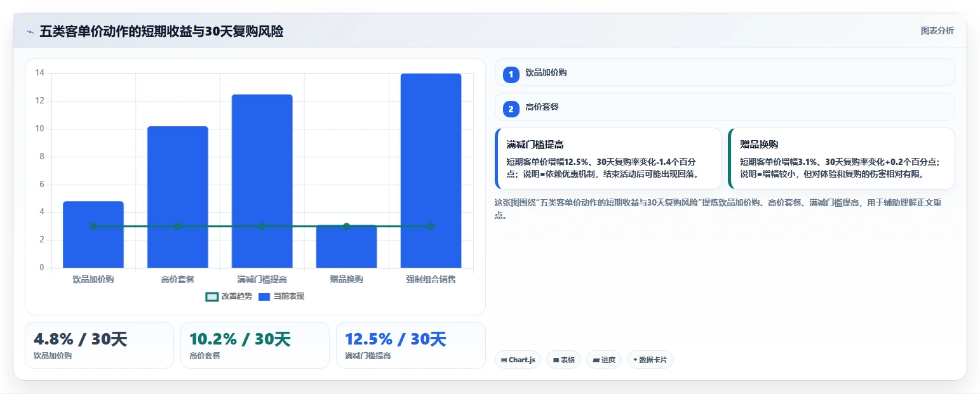Click the chart title 五类客单价动作的短期收益与30天复购风险
The height and width of the screenshot is (394, 980).
click(161, 31)
